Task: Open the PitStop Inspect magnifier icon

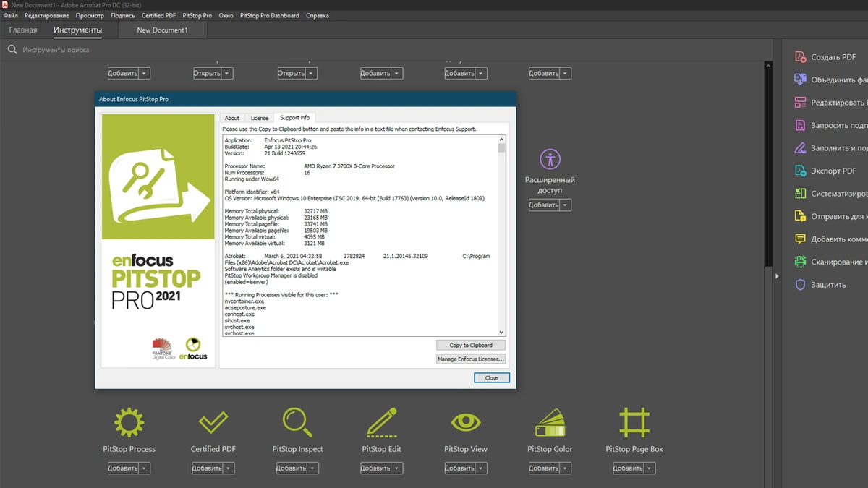Action: click(297, 422)
